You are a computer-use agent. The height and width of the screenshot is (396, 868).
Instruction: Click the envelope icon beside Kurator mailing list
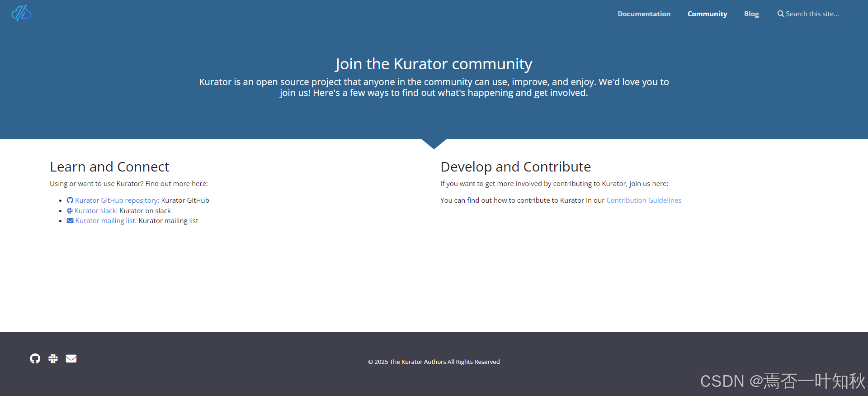tap(70, 221)
